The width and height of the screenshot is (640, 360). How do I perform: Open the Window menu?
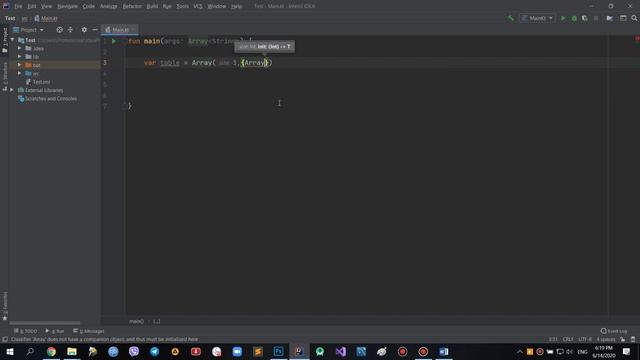(x=217, y=6)
